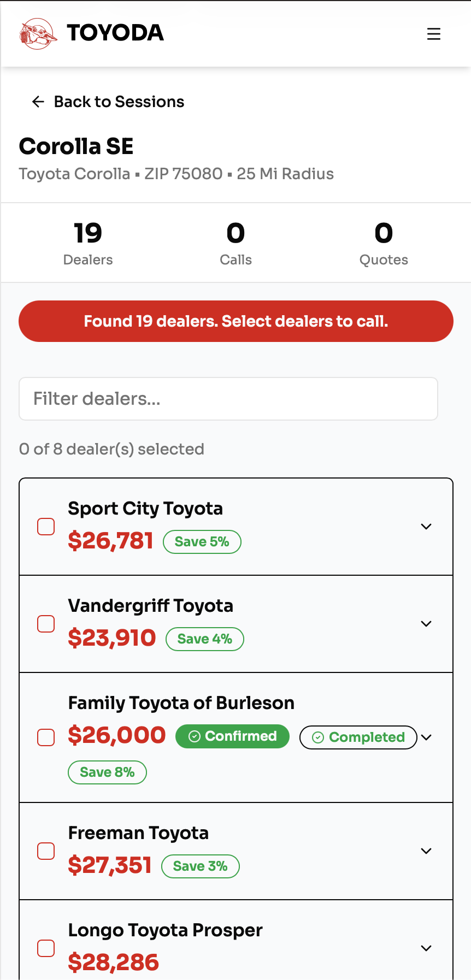
Task: Click the Completed status badge
Action: coord(358,737)
